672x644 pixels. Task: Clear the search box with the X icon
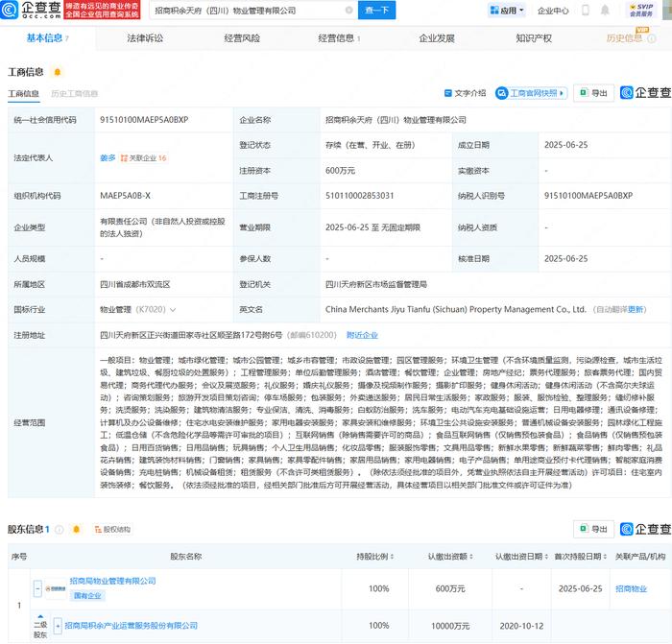tap(349, 11)
